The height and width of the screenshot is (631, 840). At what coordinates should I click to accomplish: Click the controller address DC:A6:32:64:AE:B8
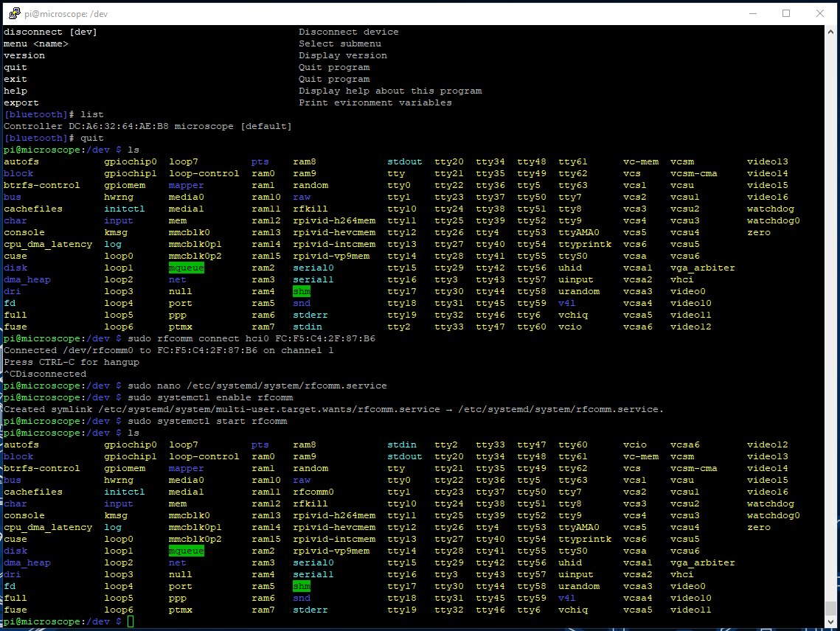coord(119,126)
